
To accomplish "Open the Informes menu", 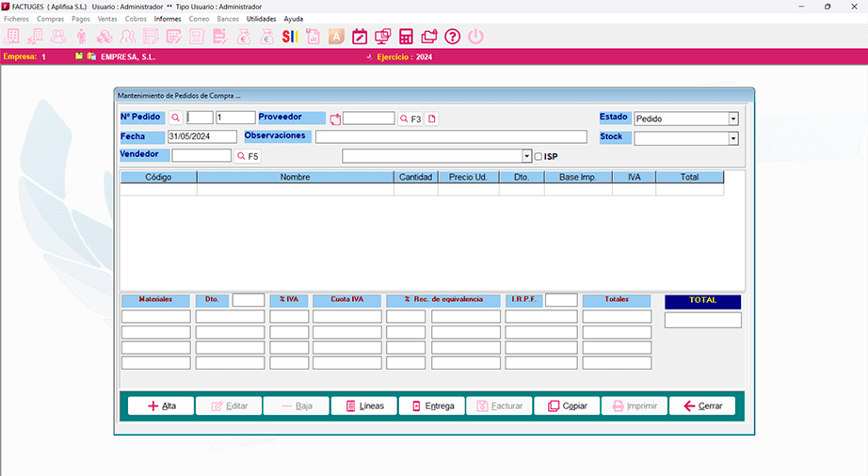I will click(168, 19).
